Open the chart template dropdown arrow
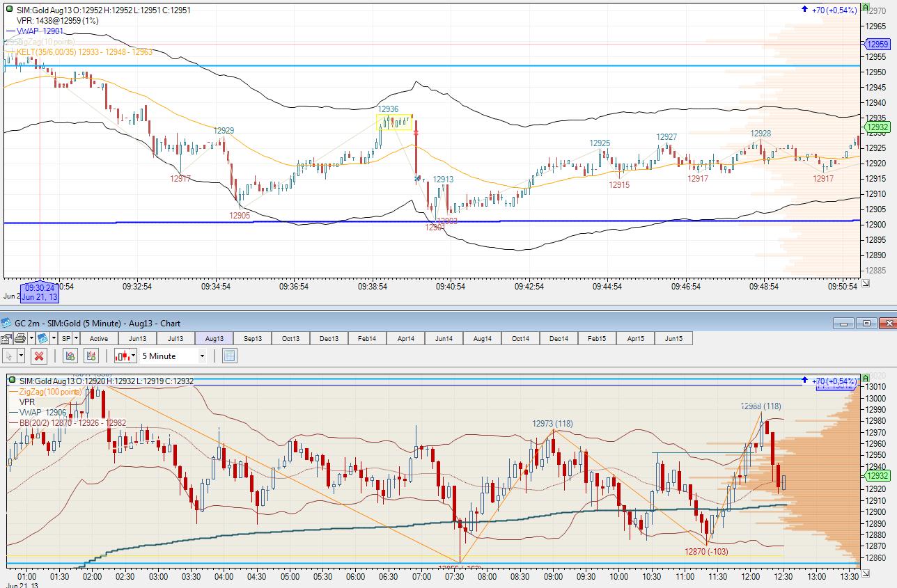This screenshot has height=588, width=897. (x=53, y=338)
